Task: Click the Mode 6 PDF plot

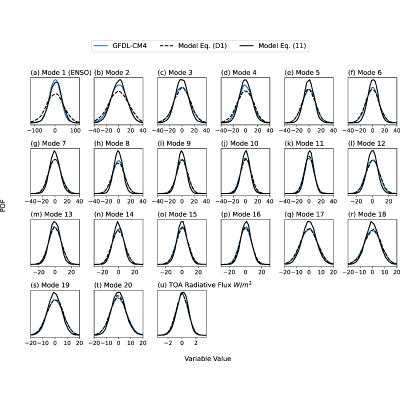Action: [x=373, y=101]
